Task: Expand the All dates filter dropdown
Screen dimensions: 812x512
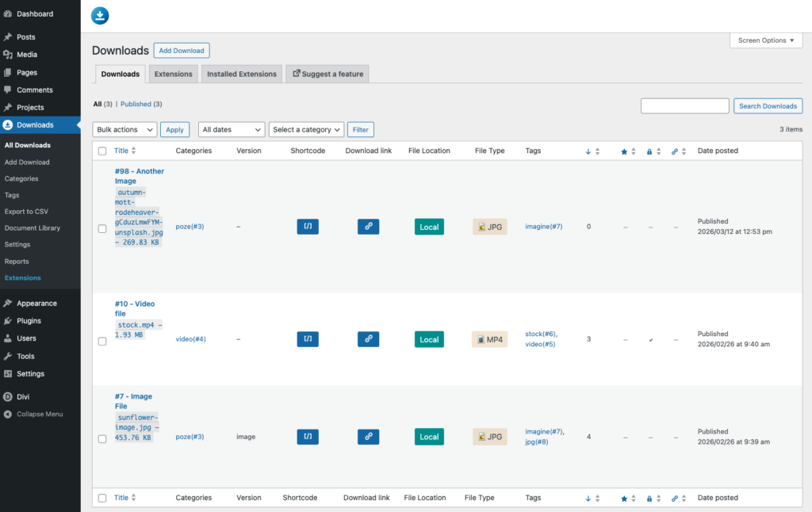Action: (232, 130)
